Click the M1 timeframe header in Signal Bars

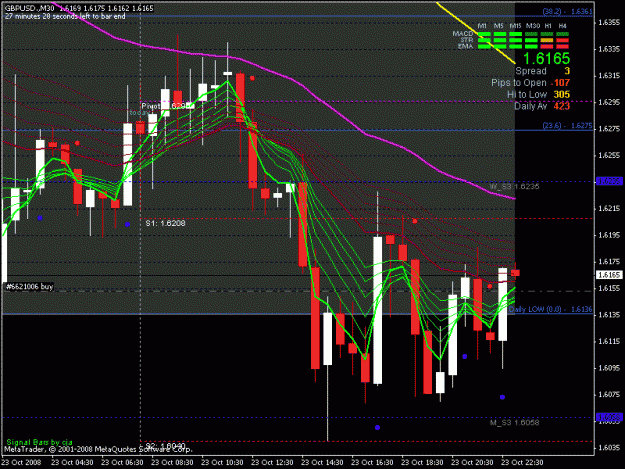(482, 26)
